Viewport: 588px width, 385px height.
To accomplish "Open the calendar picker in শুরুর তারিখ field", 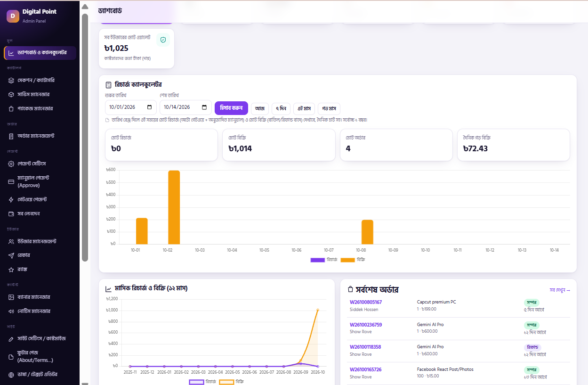I will pos(150,107).
